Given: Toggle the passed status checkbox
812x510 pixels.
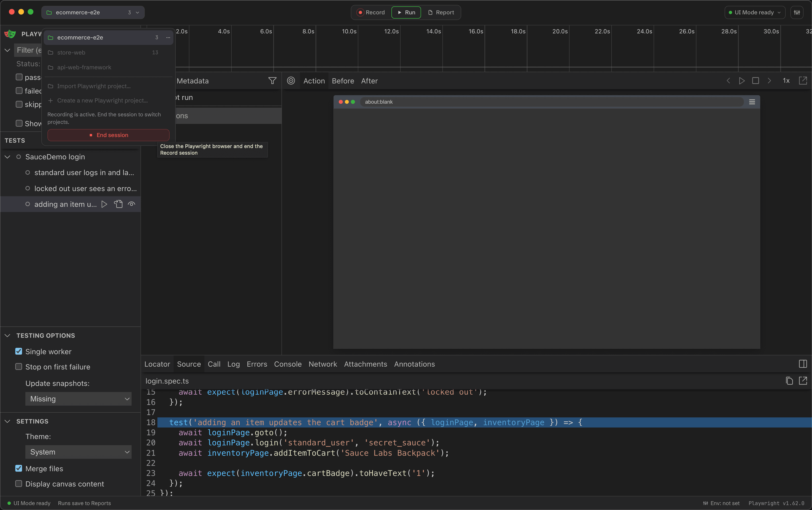Looking at the screenshot, I should 19,77.
